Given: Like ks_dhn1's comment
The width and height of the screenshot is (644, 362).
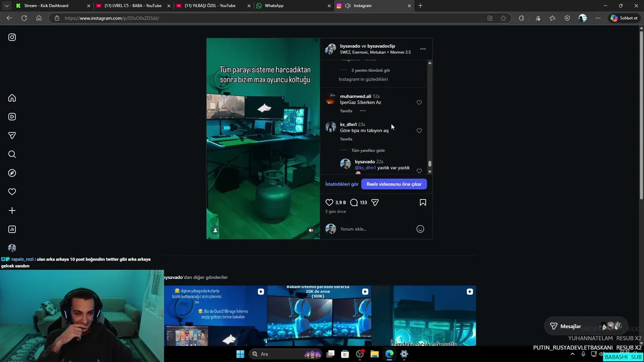Looking at the screenshot, I should (419, 131).
